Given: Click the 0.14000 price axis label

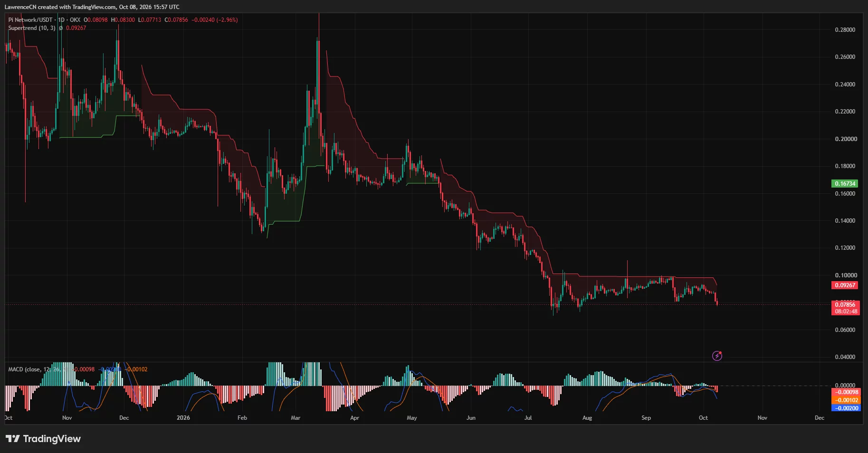Looking at the screenshot, I should pyautogui.click(x=845, y=221).
